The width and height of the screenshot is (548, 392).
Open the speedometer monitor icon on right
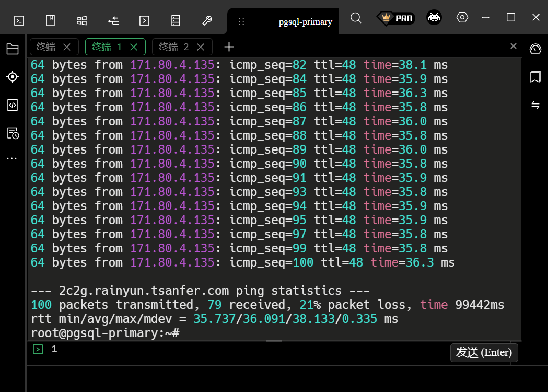[535, 49]
